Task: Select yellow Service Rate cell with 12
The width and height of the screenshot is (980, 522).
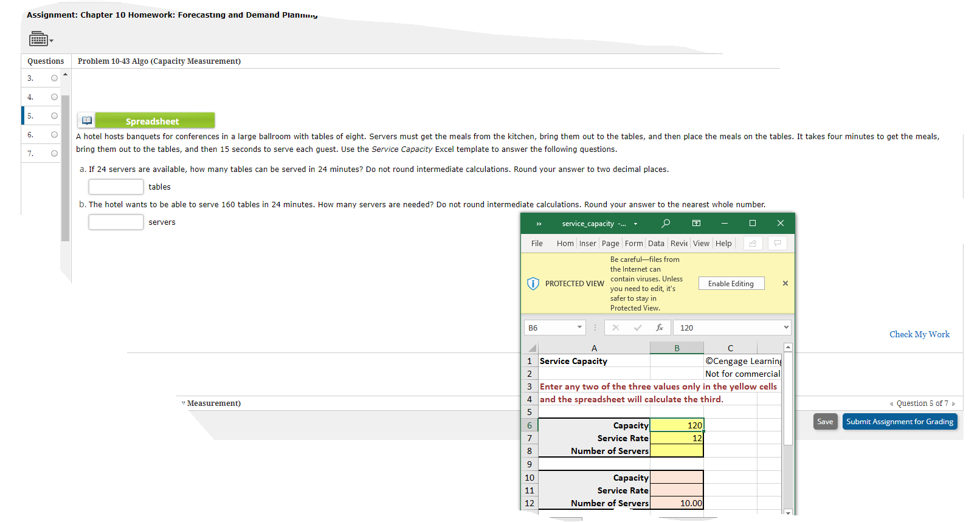Action: click(x=677, y=438)
